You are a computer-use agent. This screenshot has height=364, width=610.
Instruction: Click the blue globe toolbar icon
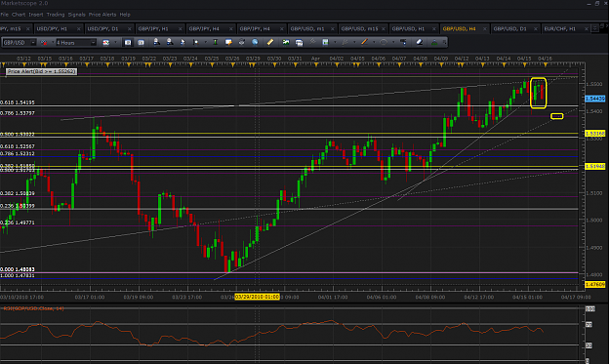255,42
